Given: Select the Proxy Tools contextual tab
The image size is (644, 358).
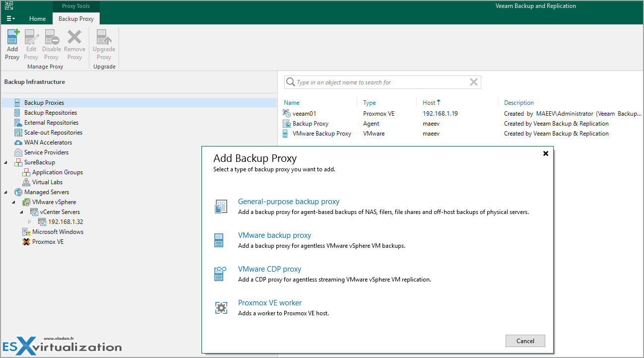Looking at the screenshot, I should coord(76,6).
